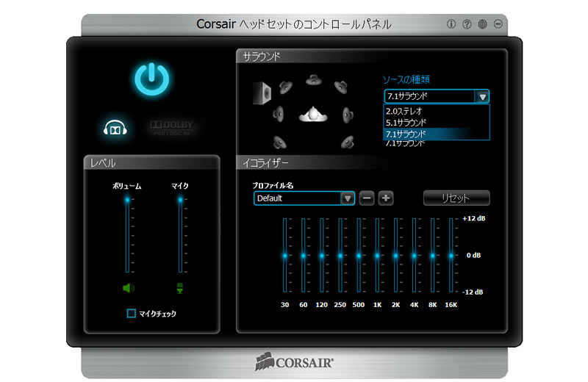
Task: Click the 250 Hz equalizer slider
Action: (x=340, y=256)
